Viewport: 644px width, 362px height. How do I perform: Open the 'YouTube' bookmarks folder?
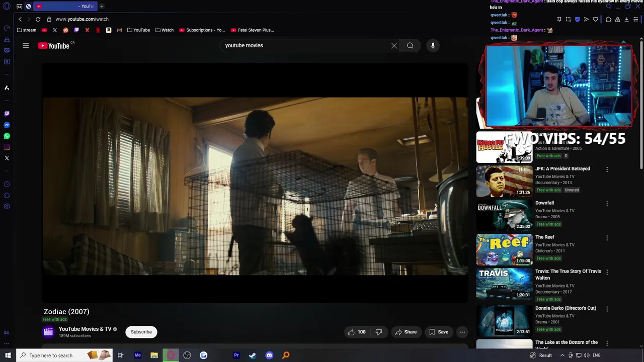[x=138, y=30]
